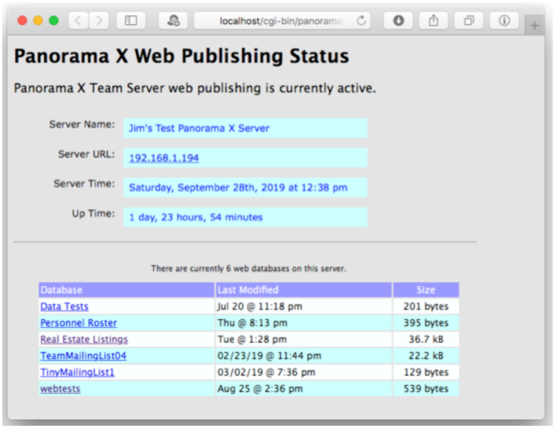Click the 'Server URL:' label
555x428 pixels.
point(86,154)
